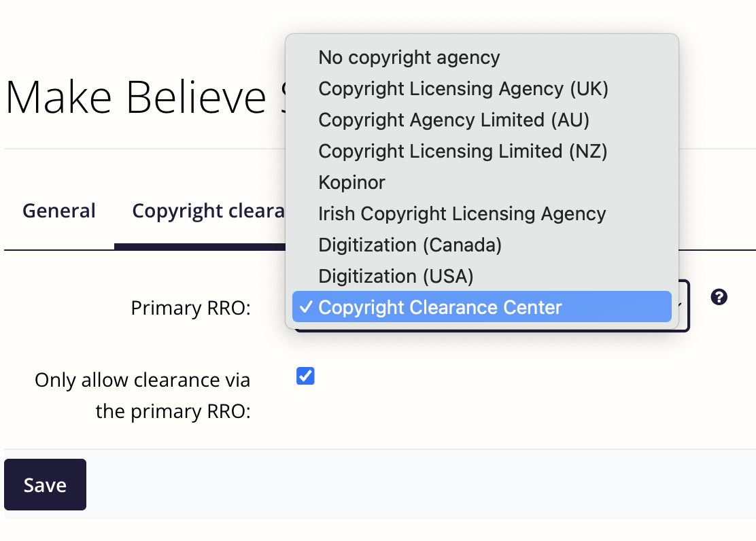
Task: Click the Make Believe page heading
Action: pos(145,98)
